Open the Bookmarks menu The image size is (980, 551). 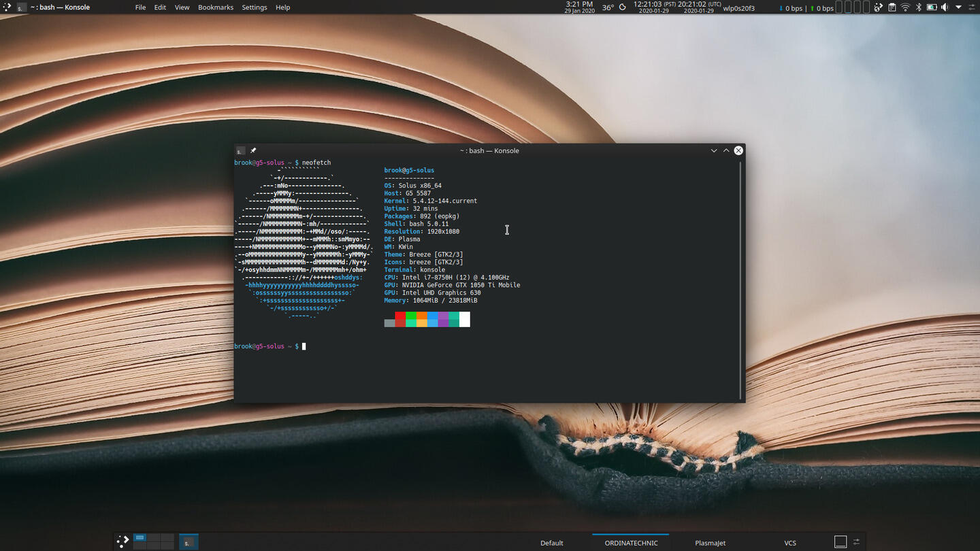216,7
